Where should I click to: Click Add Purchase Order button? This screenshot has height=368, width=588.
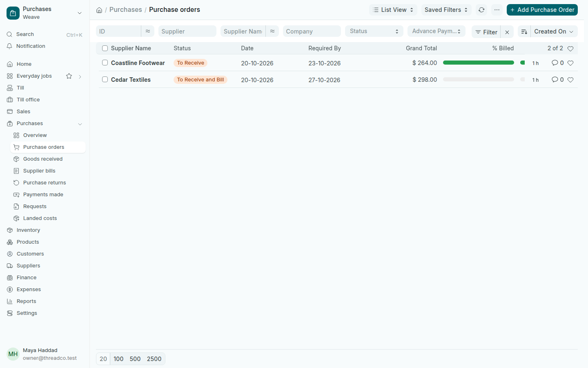[x=542, y=10]
